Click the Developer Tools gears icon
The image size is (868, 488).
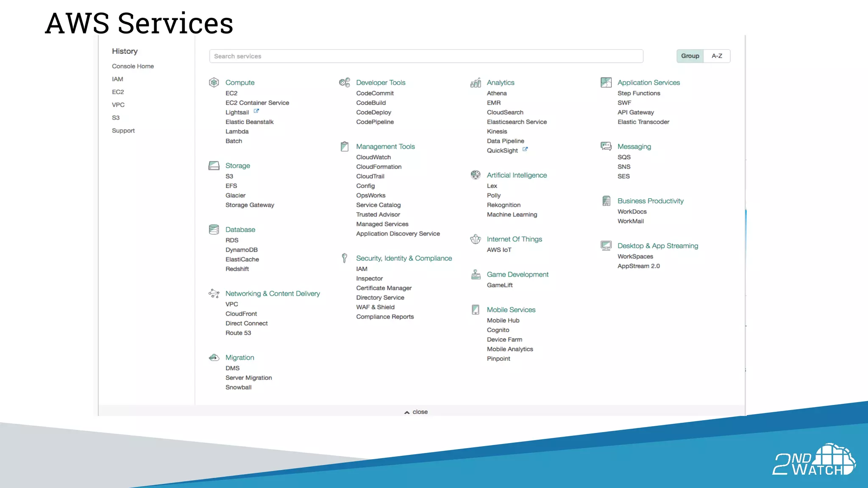click(x=345, y=82)
